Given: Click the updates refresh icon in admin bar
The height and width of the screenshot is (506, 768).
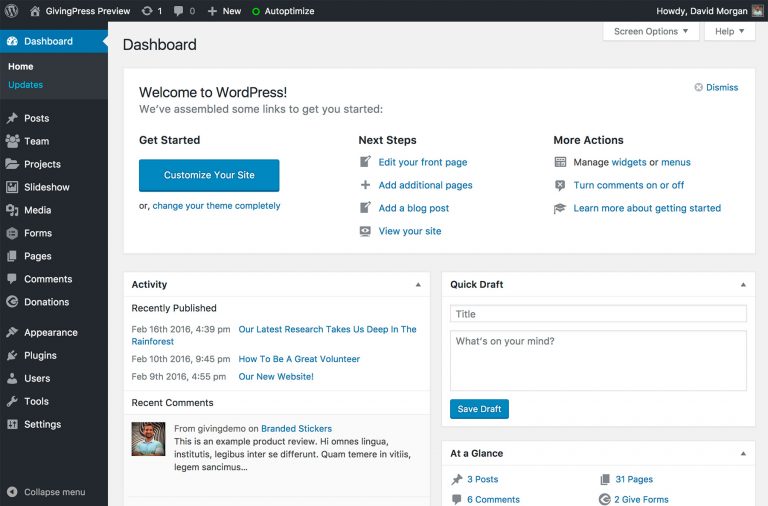Looking at the screenshot, I should coord(147,11).
